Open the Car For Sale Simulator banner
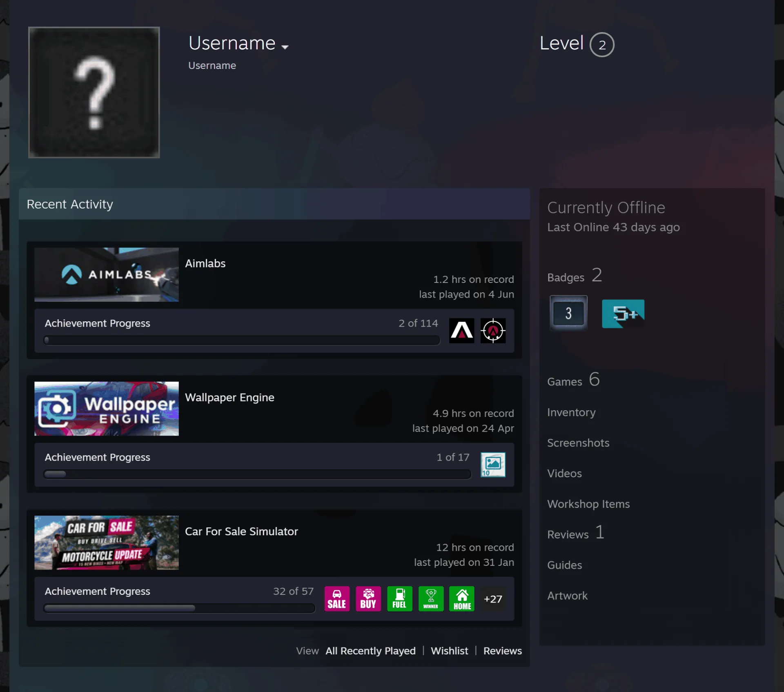This screenshot has height=692, width=784. click(107, 543)
